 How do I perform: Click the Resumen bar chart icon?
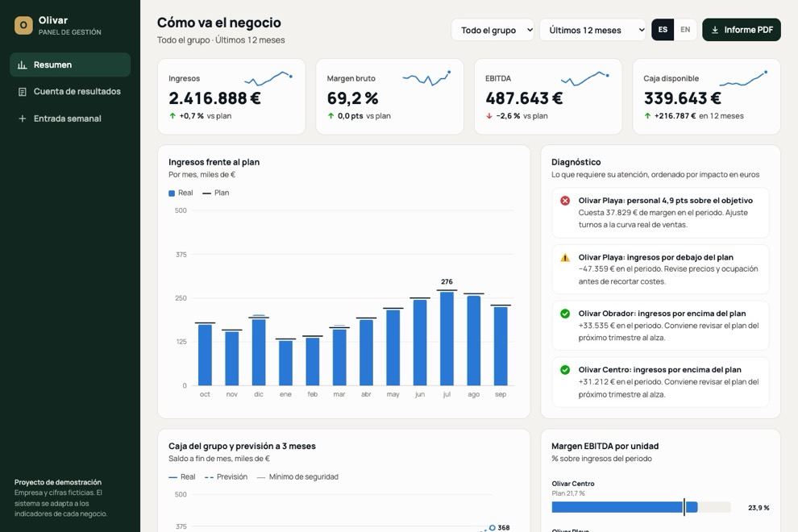click(x=23, y=65)
